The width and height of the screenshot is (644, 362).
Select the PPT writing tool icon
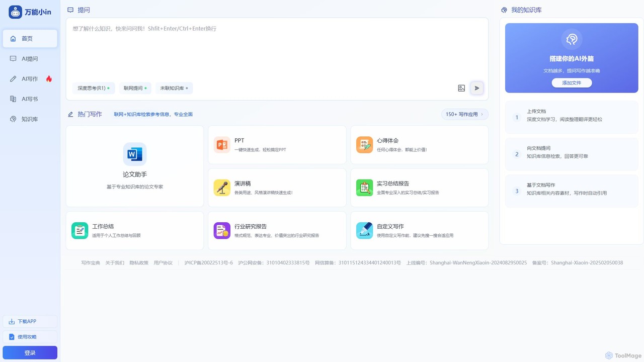point(222,145)
